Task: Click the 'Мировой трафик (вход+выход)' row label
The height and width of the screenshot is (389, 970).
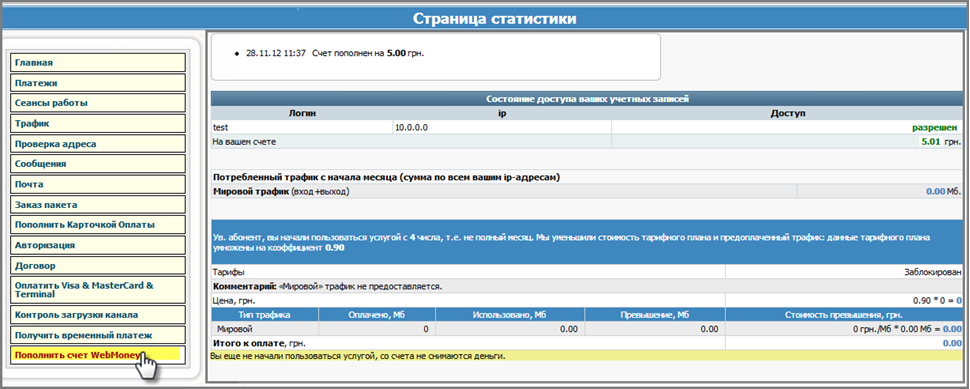Action: click(281, 192)
